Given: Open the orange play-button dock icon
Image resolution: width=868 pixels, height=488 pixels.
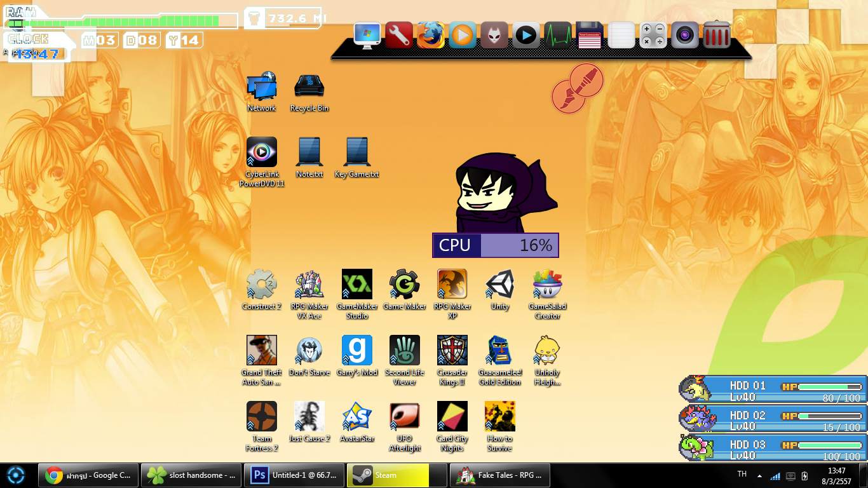Looking at the screenshot, I should click(463, 35).
